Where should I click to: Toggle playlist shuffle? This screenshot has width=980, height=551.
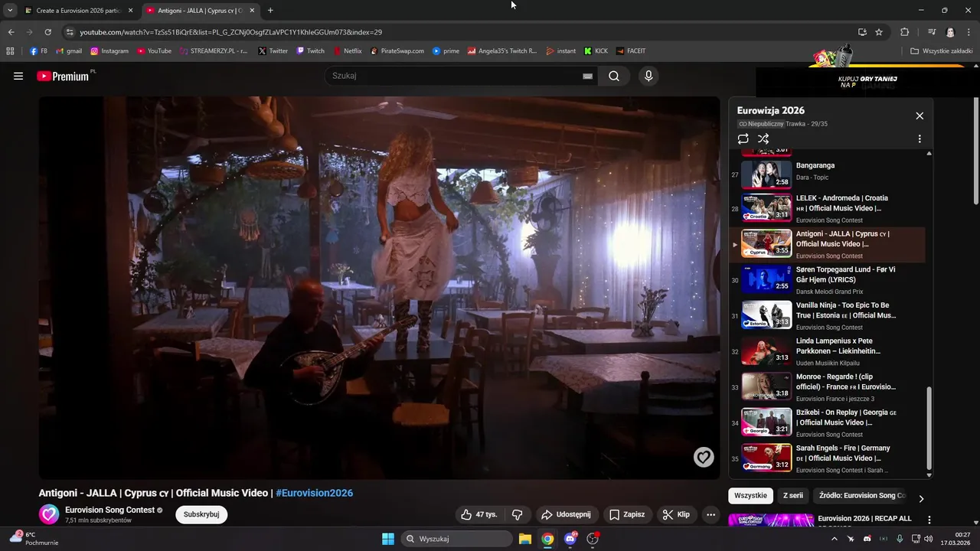pos(763,139)
